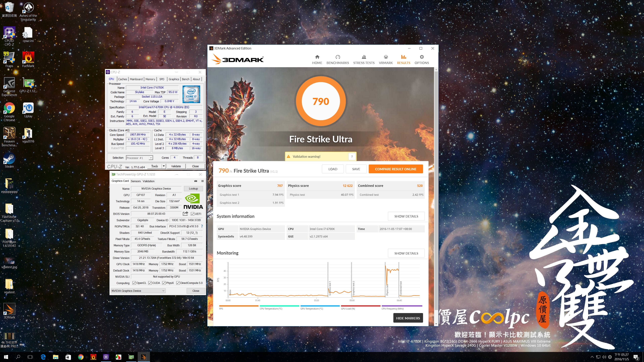Screen dimensions: 644x362
Task: Open Windows Start menu
Action: pos(6,357)
